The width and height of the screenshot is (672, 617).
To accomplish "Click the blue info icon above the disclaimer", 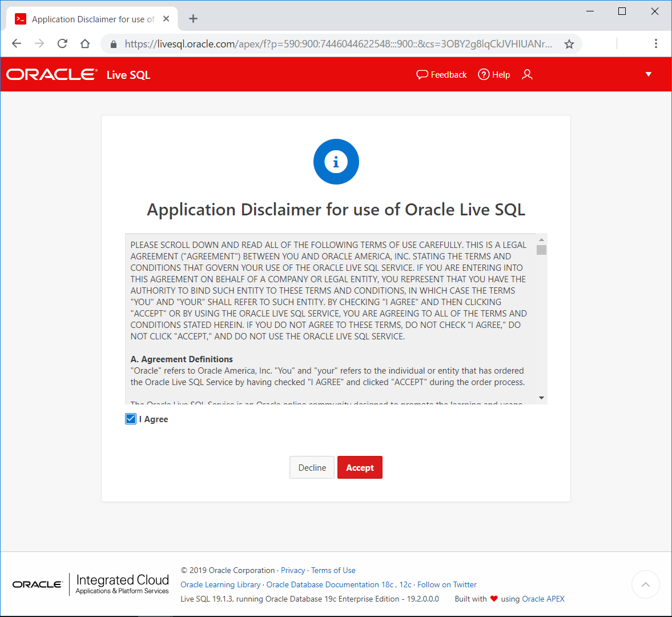I will coord(336,162).
